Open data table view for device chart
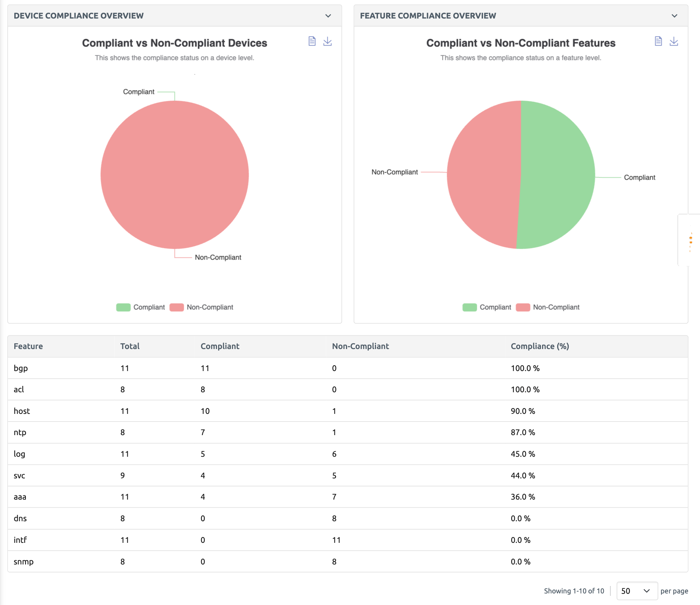The image size is (700, 605). (x=312, y=41)
